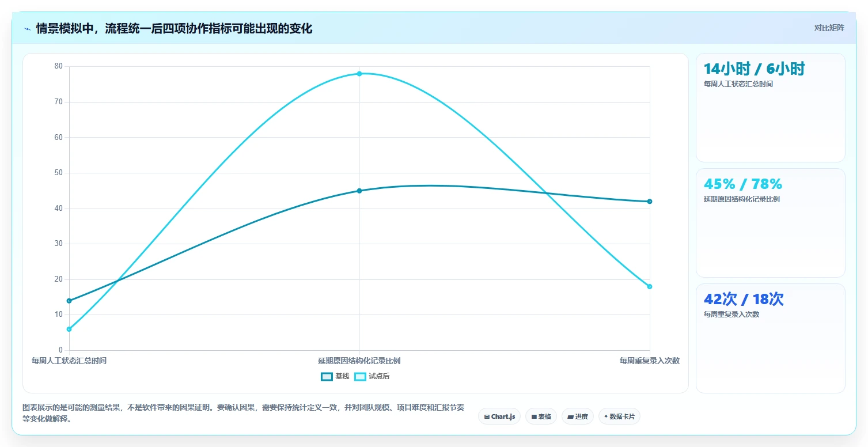Click the 基线 data point at 42
This screenshot has height=447, width=868.
(x=650, y=201)
